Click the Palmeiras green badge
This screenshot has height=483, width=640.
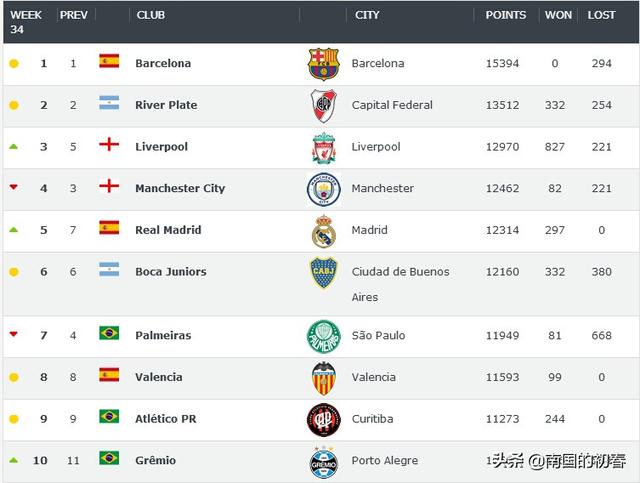(324, 336)
